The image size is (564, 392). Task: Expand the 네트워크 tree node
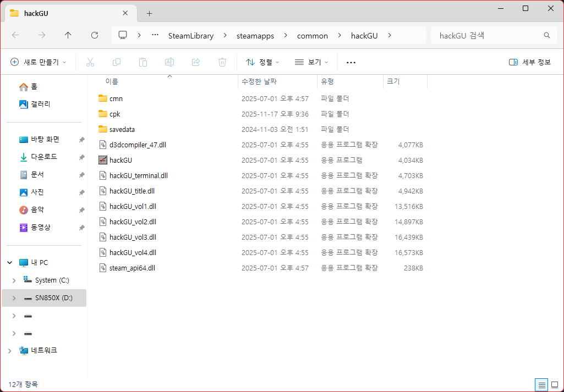(x=10, y=351)
